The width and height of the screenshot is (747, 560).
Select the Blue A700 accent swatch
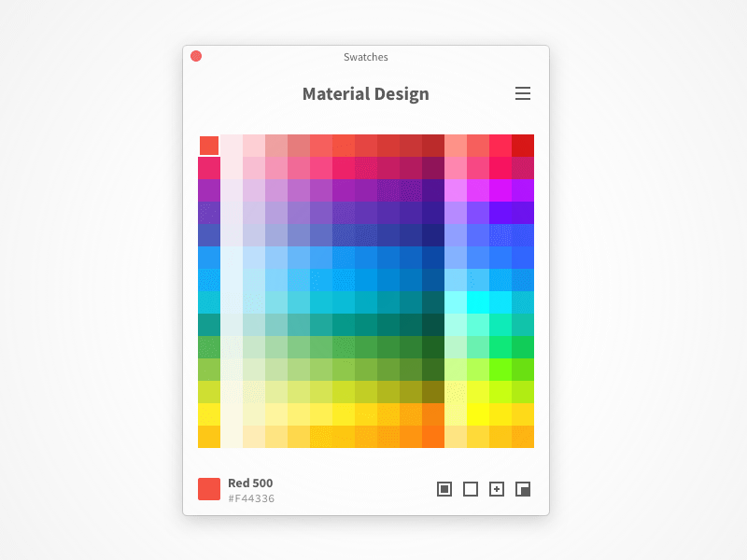523,258
